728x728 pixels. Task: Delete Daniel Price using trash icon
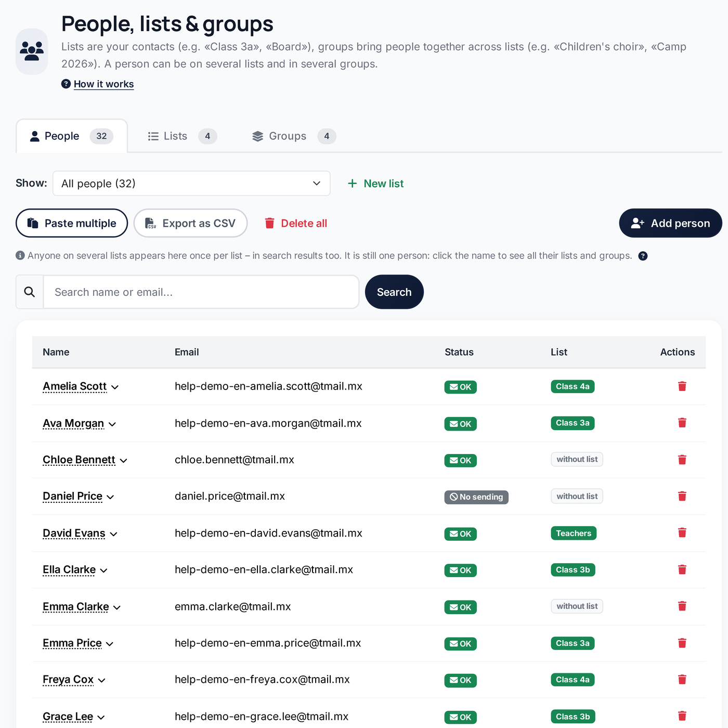pyautogui.click(x=682, y=496)
